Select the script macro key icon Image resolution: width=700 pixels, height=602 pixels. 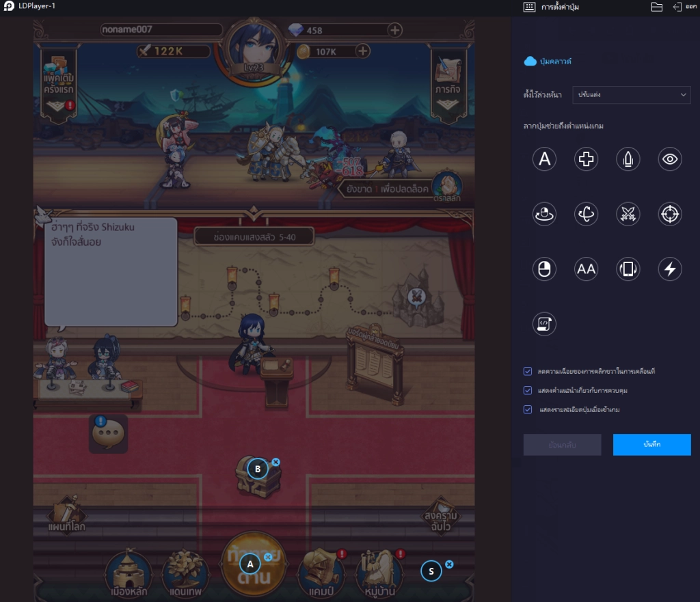(544, 323)
